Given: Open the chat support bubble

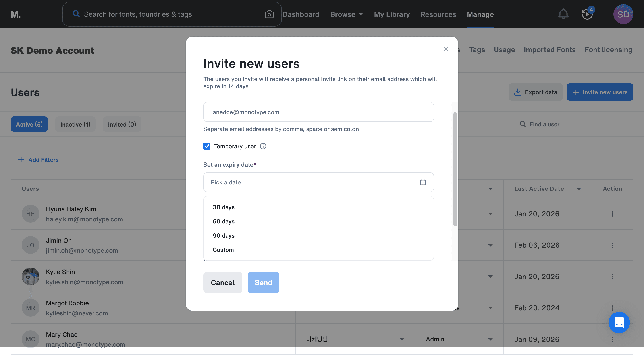Looking at the screenshot, I should 619,323.
